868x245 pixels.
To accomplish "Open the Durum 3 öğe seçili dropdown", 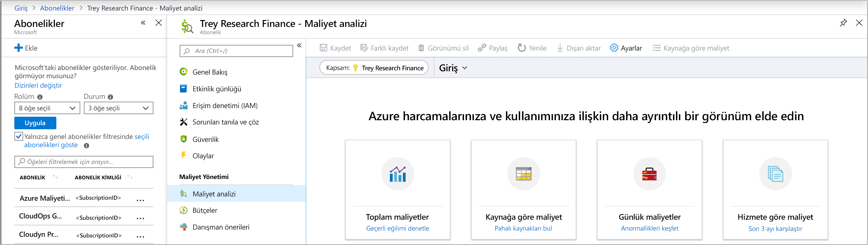I will point(118,108).
